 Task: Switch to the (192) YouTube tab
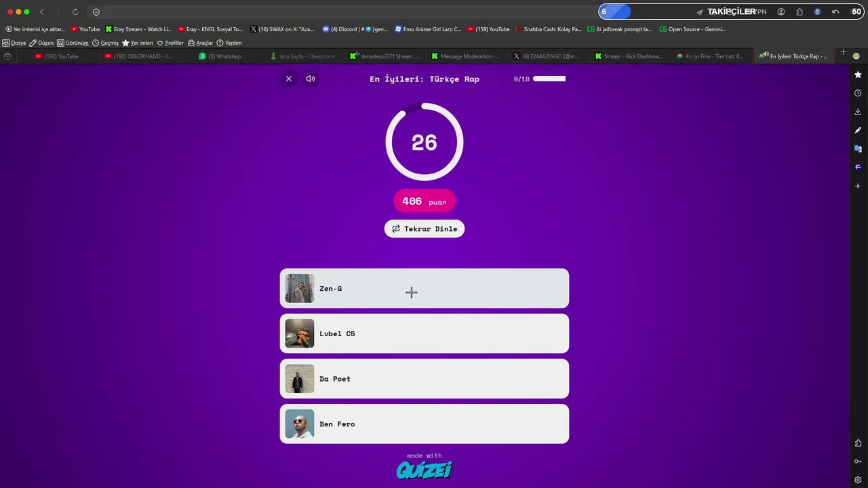coord(57,56)
